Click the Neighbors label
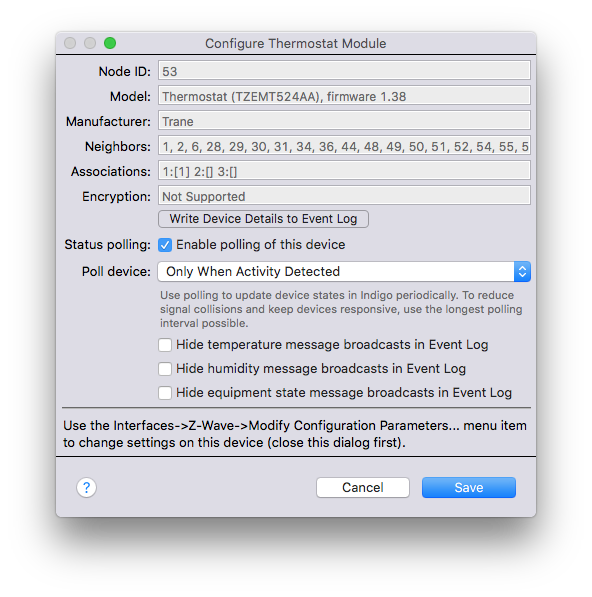The image size is (592, 597). 118,147
